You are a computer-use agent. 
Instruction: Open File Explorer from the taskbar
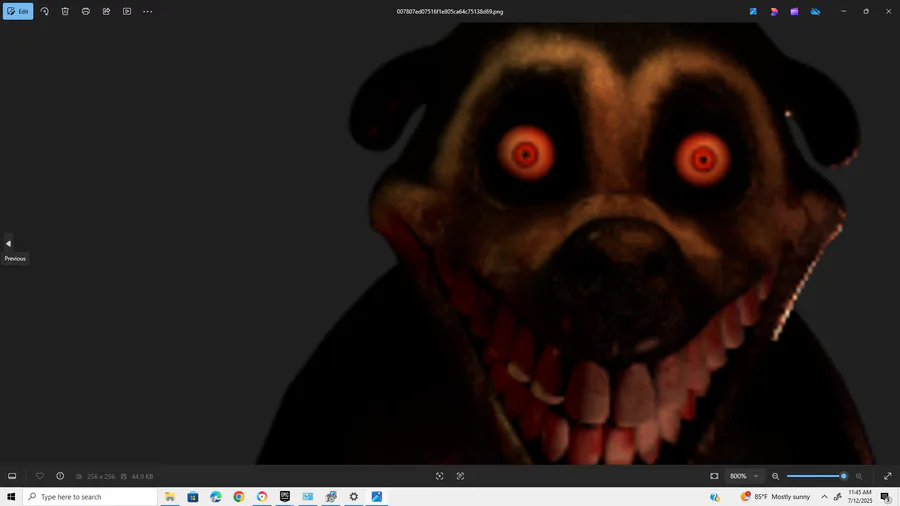pos(170,497)
